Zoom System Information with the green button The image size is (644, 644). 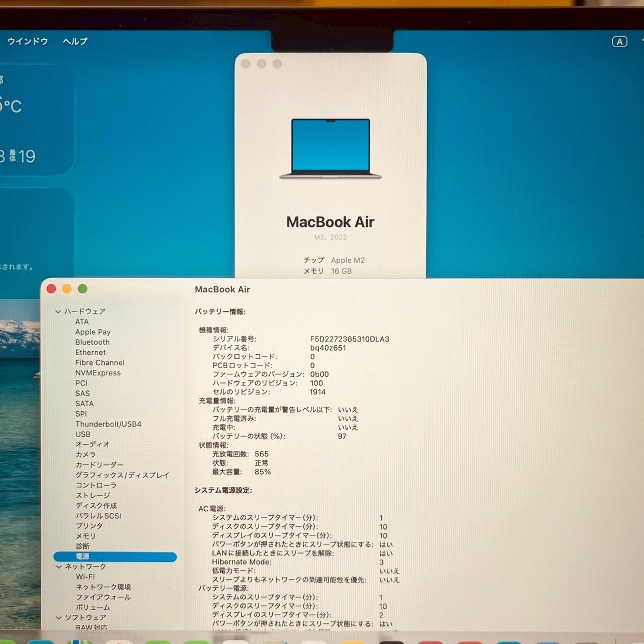(83, 289)
